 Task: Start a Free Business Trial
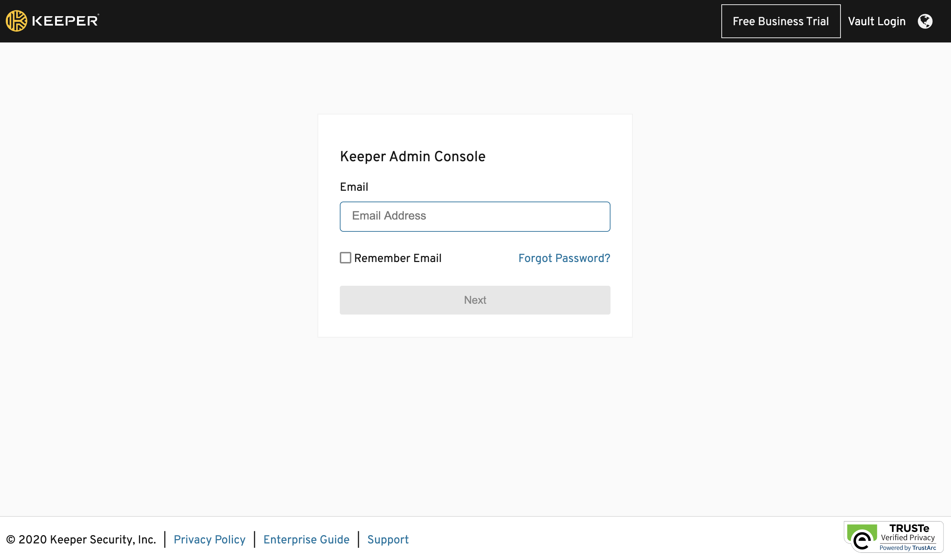click(x=781, y=21)
